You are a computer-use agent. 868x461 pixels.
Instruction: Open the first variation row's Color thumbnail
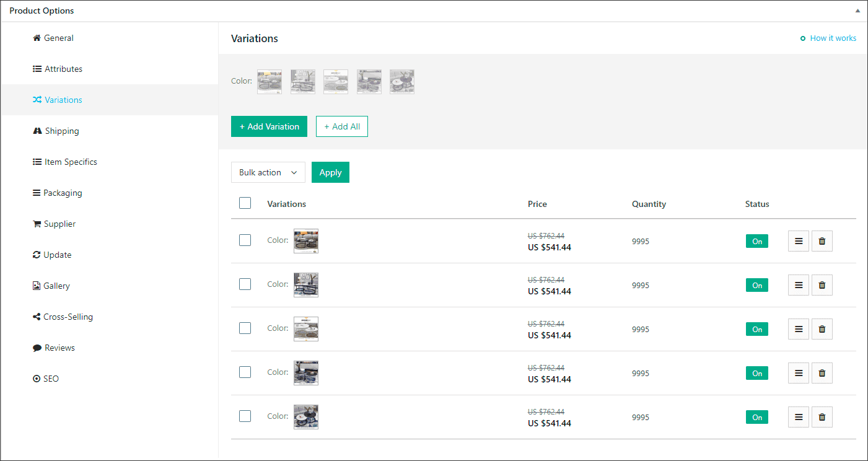(x=306, y=241)
